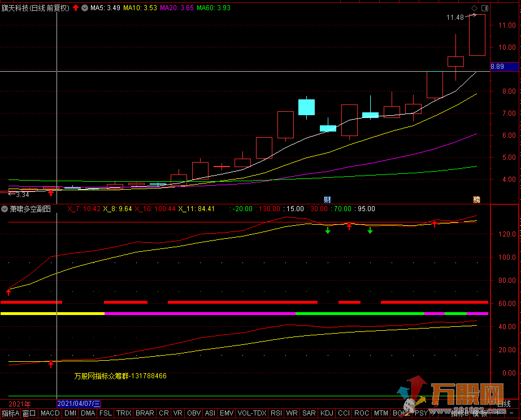Show the ASI indicator
Screen dimensions: 521x420
[x=210, y=413]
